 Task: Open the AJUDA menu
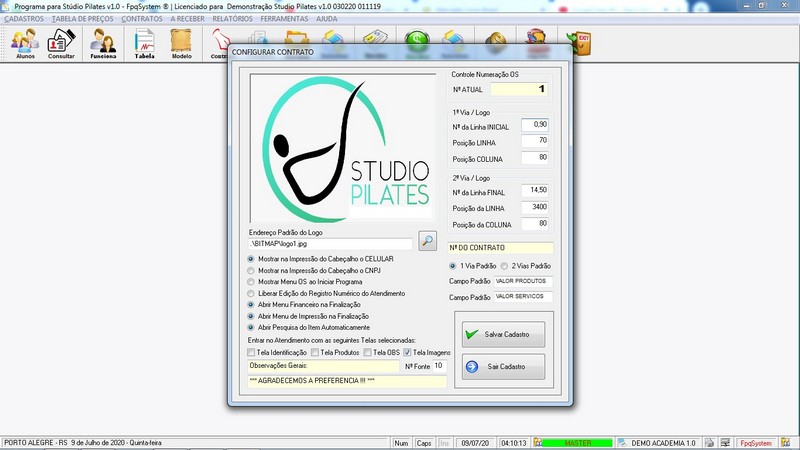[327, 19]
